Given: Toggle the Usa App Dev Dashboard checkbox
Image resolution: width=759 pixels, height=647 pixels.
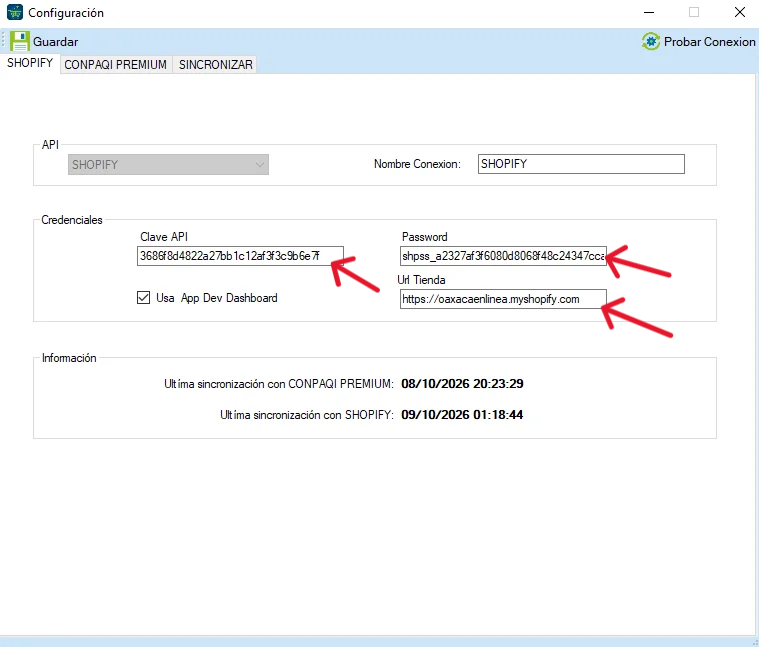Looking at the screenshot, I should pos(143,298).
